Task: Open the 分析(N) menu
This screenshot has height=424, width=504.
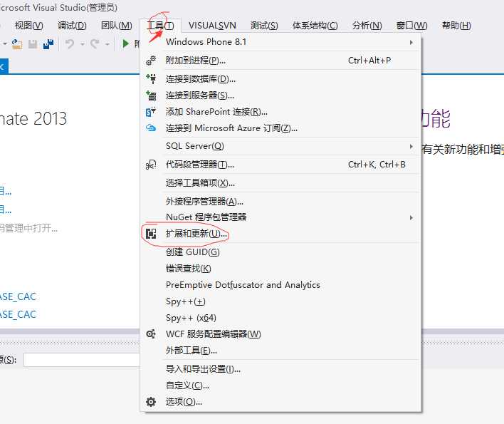Action: click(367, 26)
